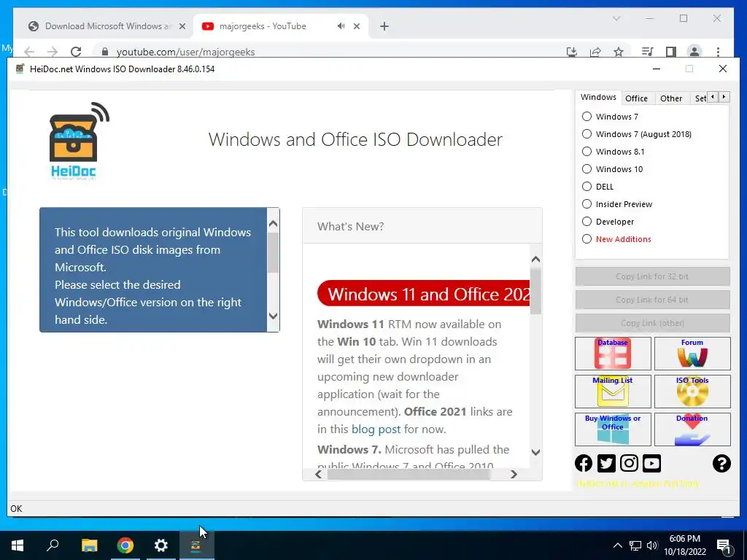This screenshot has height=560, width=747.
Task: Switch to the Windows tab
Action: [598, 97]
